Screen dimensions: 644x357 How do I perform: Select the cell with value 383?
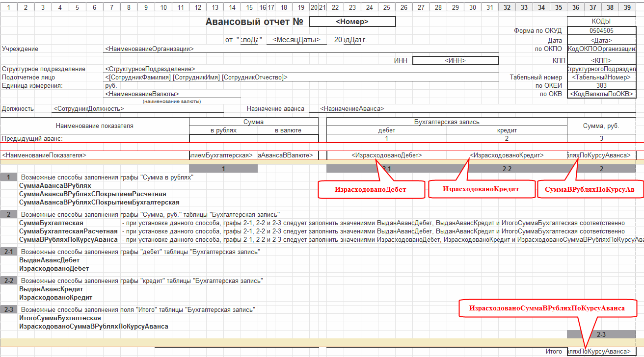(601, 85)
